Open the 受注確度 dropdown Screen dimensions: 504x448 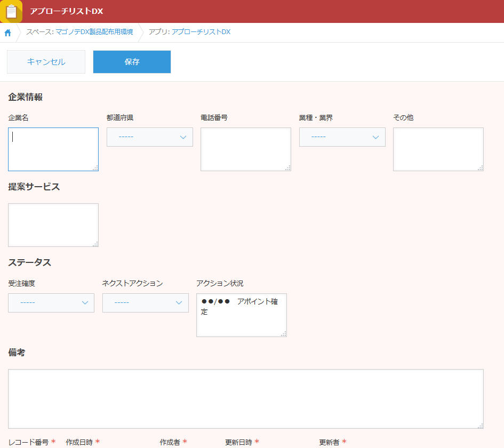tap(51, 303)
